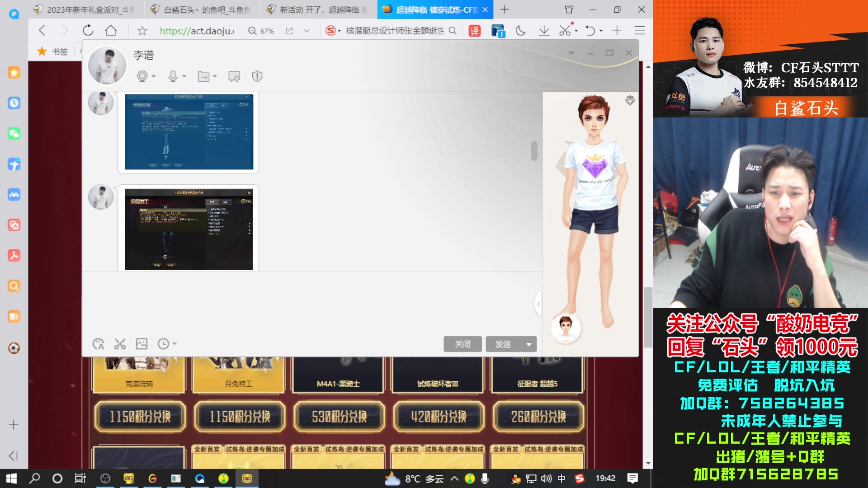This screenshot has height=488, width=868.
Task: Open the WeChat icon in the browser sidebar
Action: tap(14, 133)
